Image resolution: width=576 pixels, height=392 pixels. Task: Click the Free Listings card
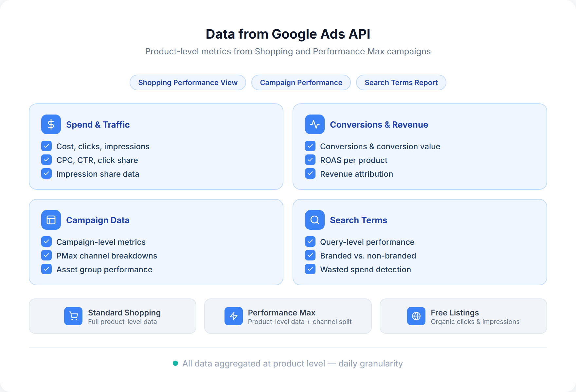pos(463,316)
